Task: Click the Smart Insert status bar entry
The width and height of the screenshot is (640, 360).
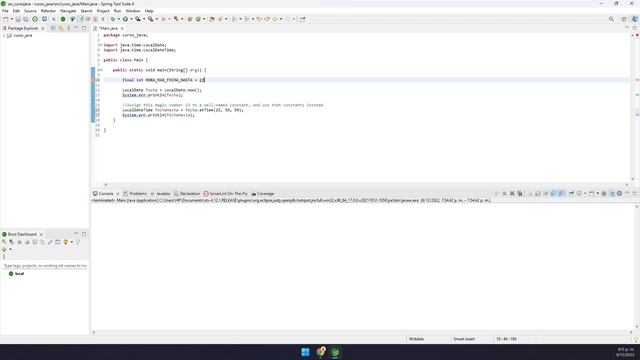Action: tap(464, 339)
